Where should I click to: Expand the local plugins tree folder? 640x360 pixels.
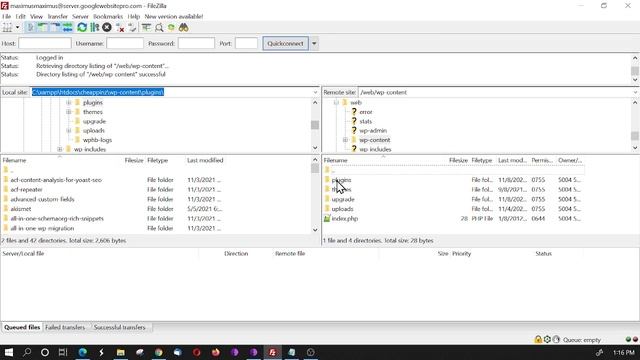(x=69, y=102)
